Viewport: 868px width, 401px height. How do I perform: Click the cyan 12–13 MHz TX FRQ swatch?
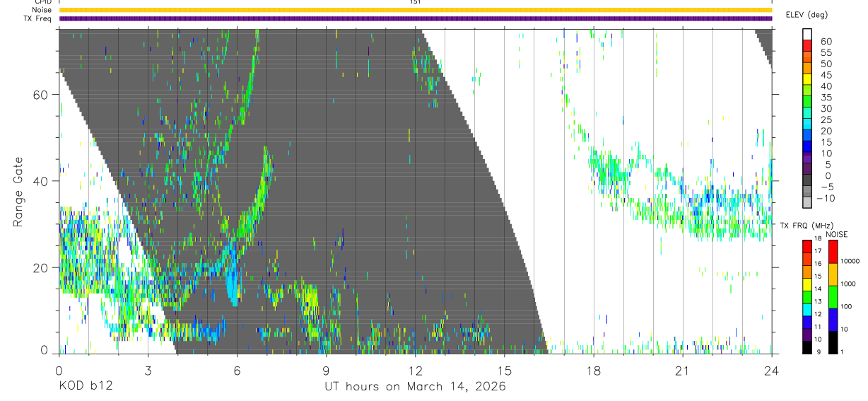(x=807, y=308)
